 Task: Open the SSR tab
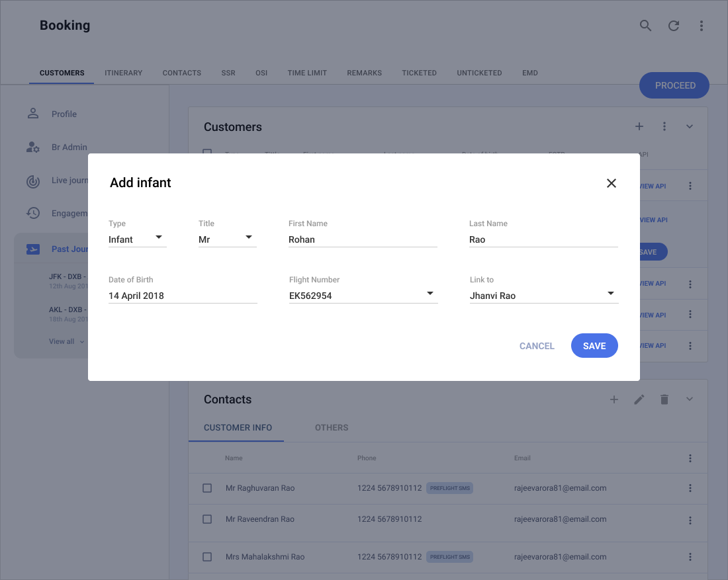click(x=228, y=73)
